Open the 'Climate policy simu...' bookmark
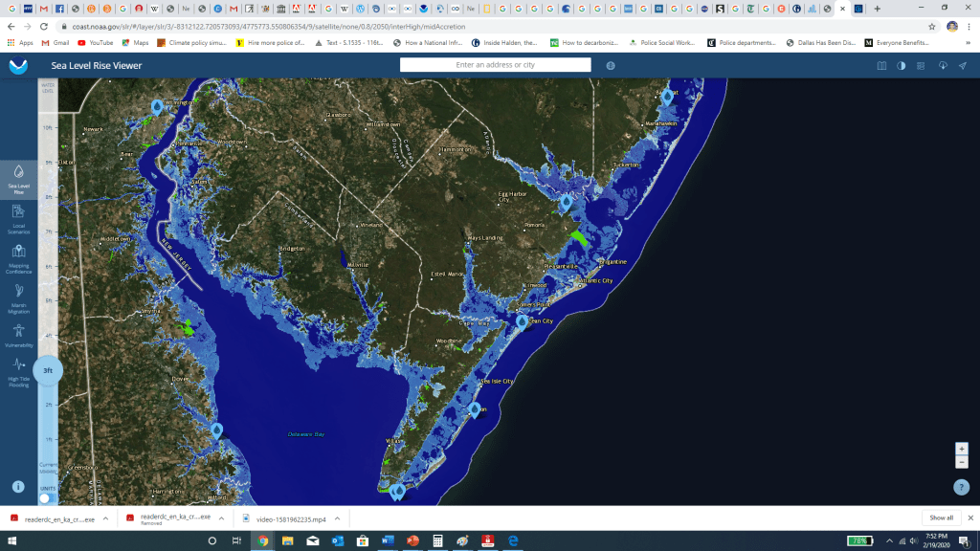Screen dimensions: 980x551 (198, 43)
